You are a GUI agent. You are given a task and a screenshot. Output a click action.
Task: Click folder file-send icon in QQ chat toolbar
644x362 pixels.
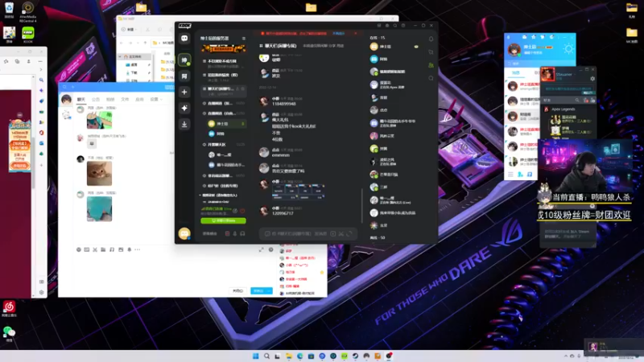[103, 249]
